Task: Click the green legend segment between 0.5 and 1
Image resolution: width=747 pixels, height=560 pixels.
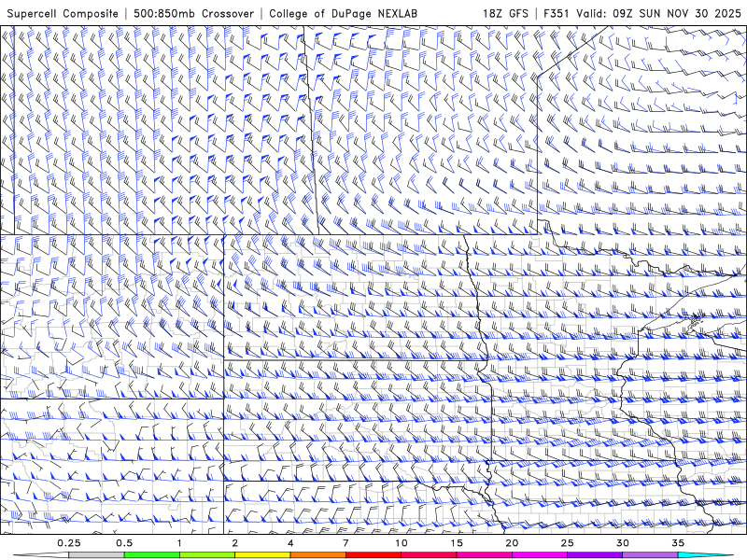Action: tap(151, 555)
